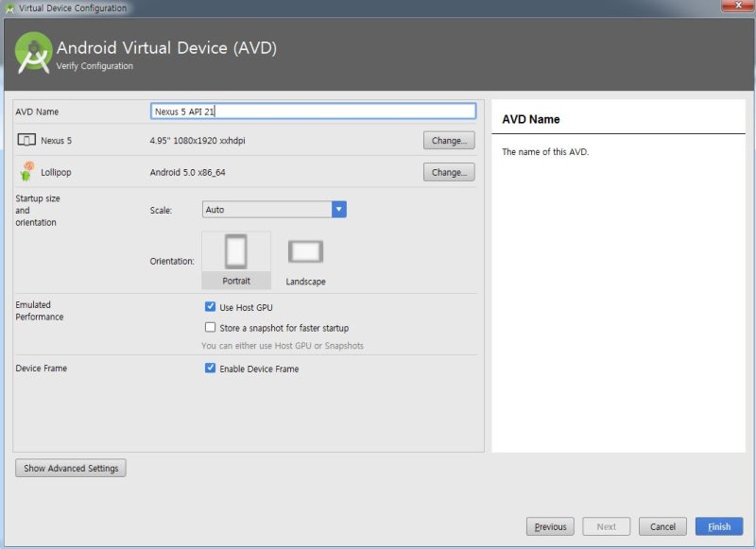Go back with the Previous button
This screenshot has height=549, width=756.
click(x=550, y=526)
